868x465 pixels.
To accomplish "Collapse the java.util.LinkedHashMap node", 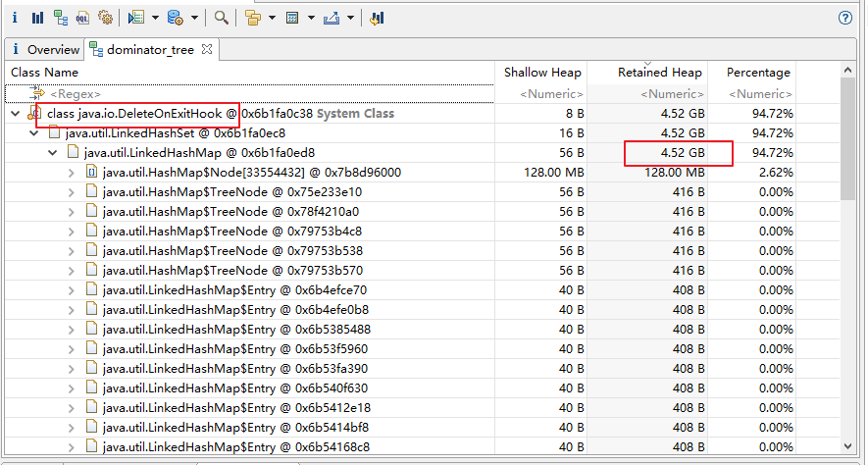I will click(53, 153).
